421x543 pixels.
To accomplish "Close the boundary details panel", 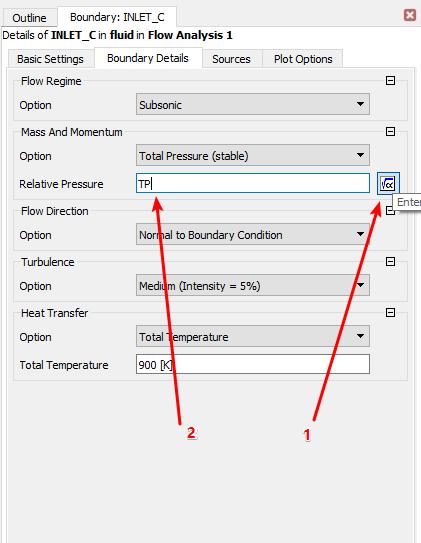I will pyautogui.click(x=410, y=15).
